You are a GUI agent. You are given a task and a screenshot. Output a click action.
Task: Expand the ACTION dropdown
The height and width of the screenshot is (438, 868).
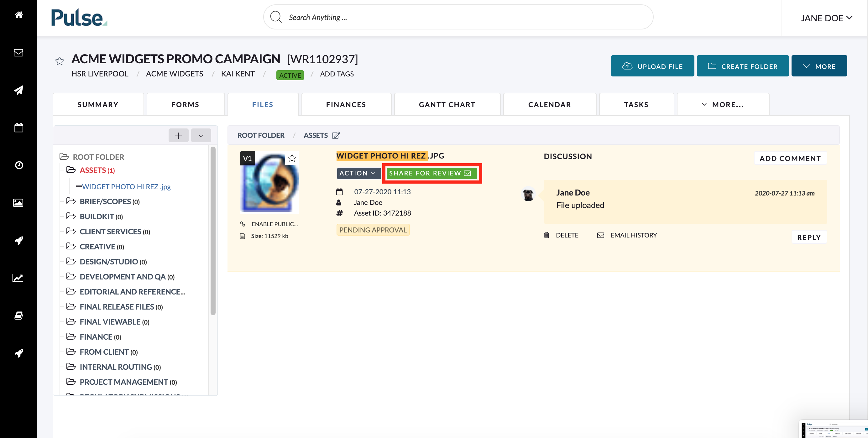(358, 173)
